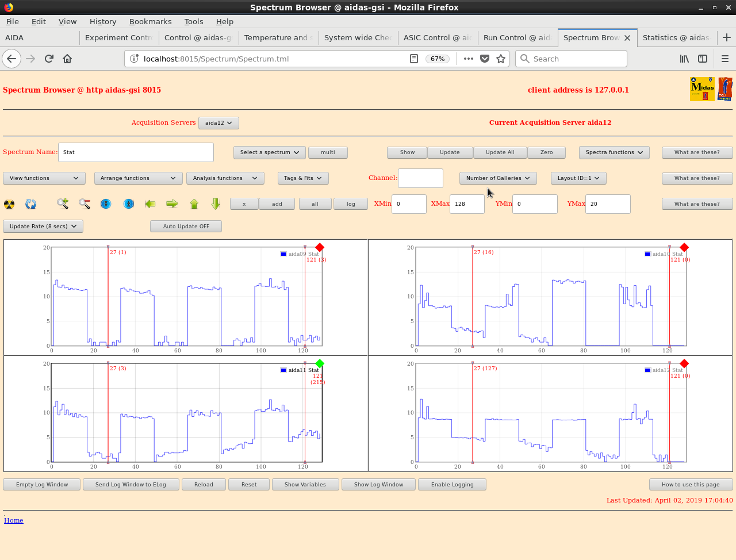Viewport: 736px width, 560px height.
Task: Click the green down arrow icon
Action: point(216,204)
